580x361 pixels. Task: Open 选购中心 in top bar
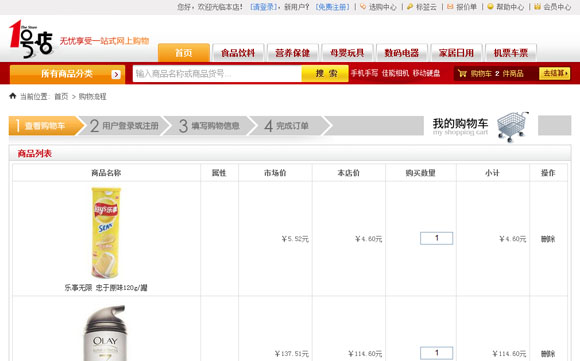[x=382, y=7]
